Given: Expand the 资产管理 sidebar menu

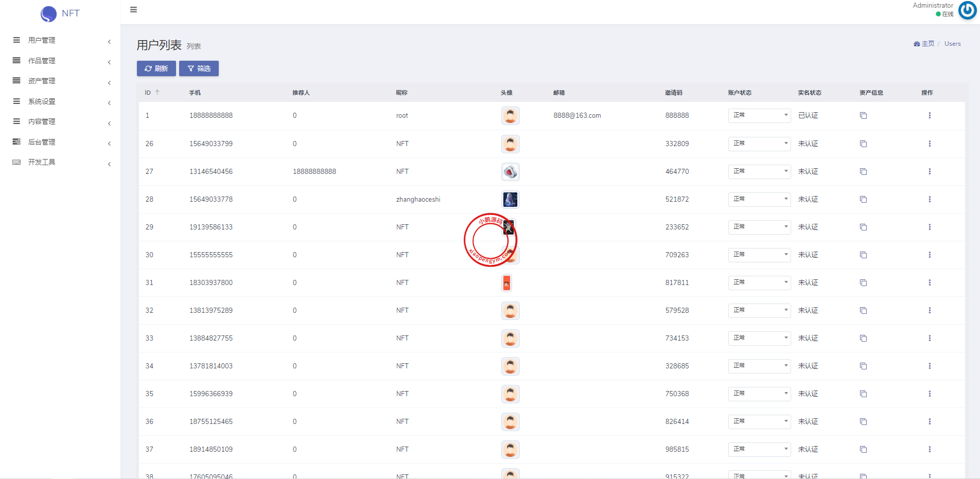Looking at the screenshot, I should coord(61,81).
